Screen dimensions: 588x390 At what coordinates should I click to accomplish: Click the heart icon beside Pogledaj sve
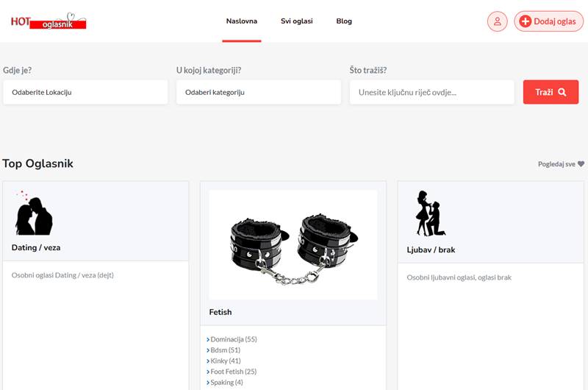point(581,164)
